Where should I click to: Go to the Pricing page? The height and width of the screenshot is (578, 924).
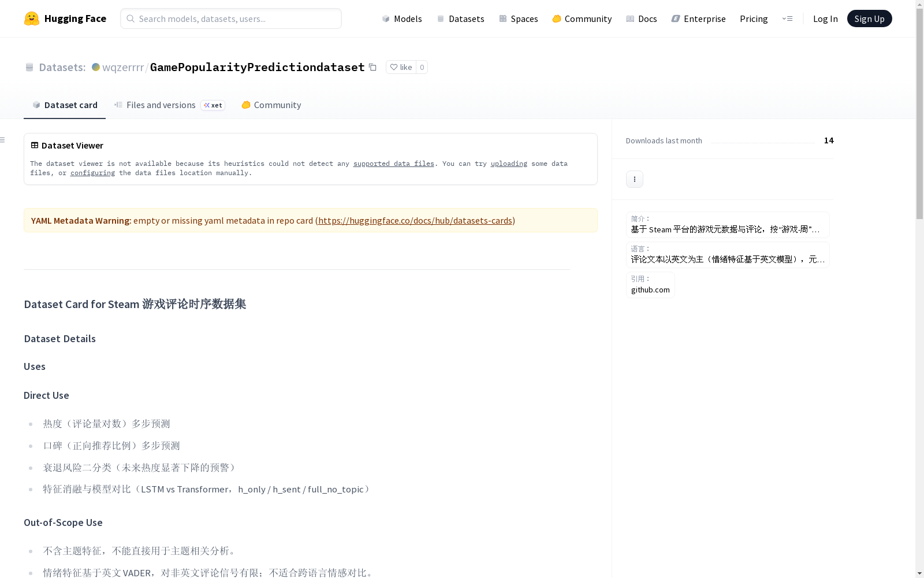[754, 18]
